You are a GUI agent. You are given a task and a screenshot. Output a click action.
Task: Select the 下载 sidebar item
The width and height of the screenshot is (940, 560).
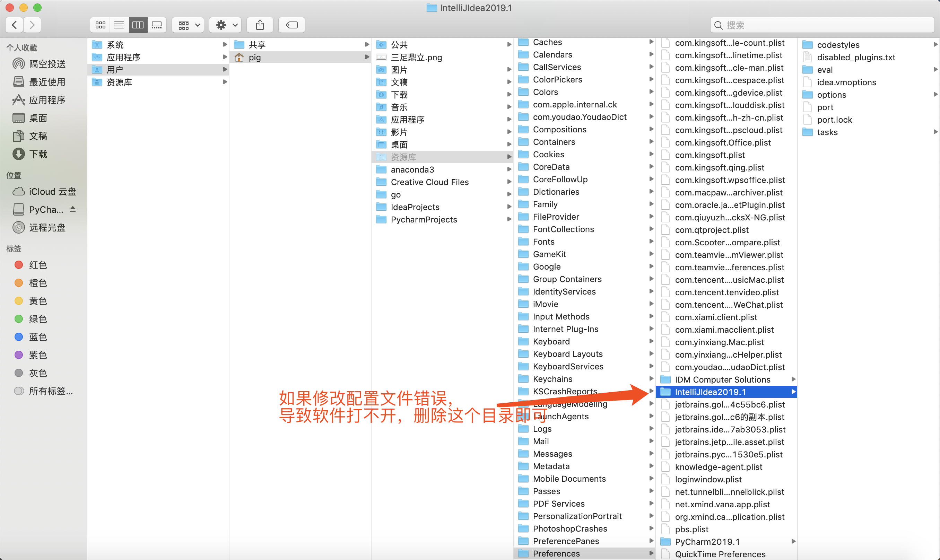click(38, 154)
